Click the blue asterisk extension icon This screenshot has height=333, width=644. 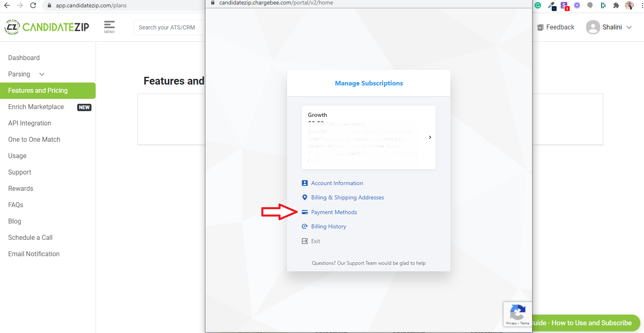pyautogui.click(x=577, y=5)
